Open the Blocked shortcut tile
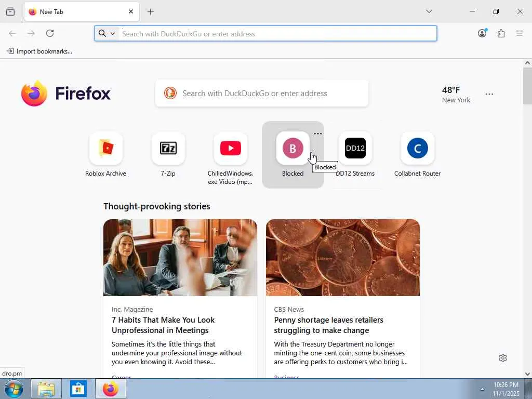This screenshot has width=532, height=399. click(x=293, y=155)
